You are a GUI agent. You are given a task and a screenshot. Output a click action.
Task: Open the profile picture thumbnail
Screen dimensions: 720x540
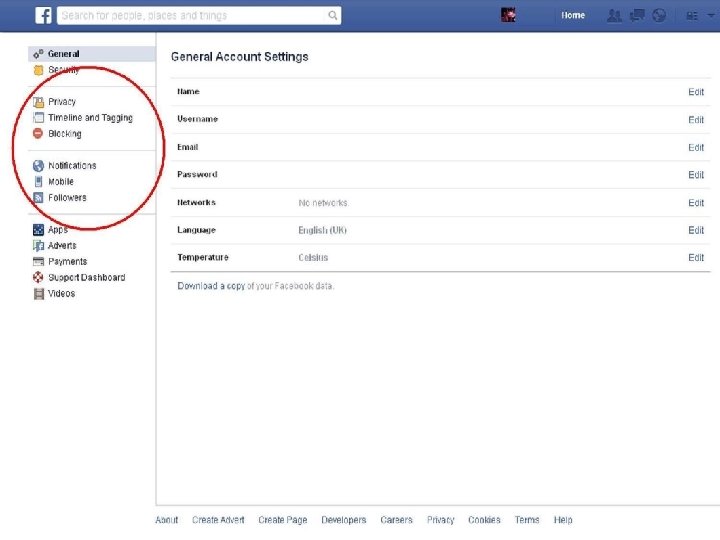point(508,15)
